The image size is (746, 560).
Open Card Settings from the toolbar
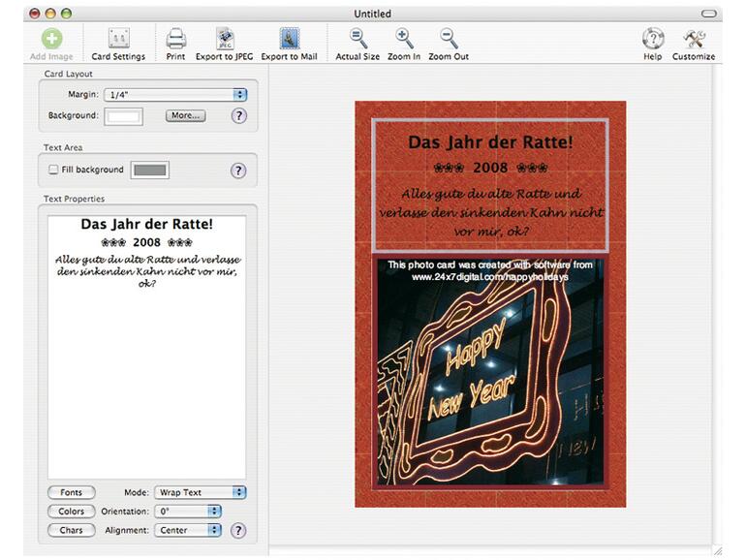click(118, 39)
